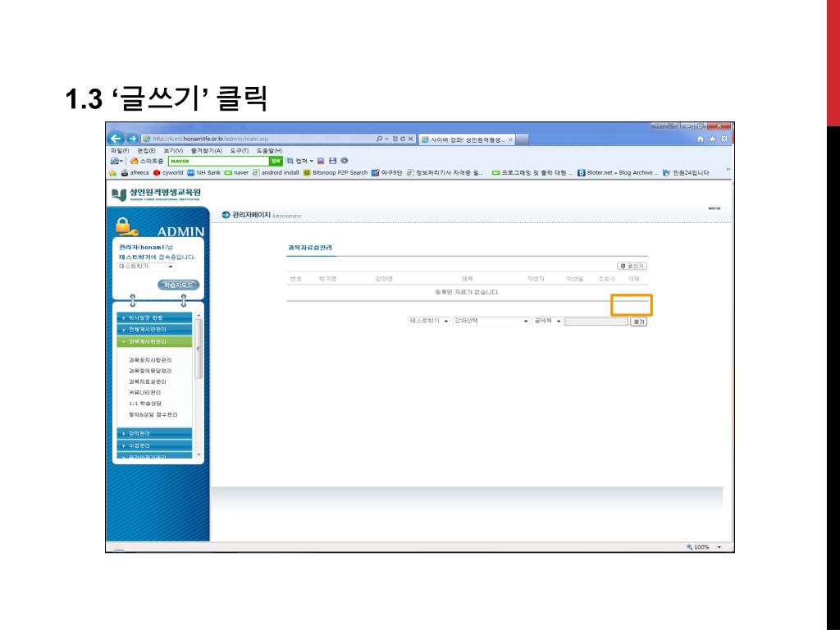Viewport: 840px width, 630px height.
Task: Open the Bitsnoop P2P Search bookmark
Action: pos(336,172)
